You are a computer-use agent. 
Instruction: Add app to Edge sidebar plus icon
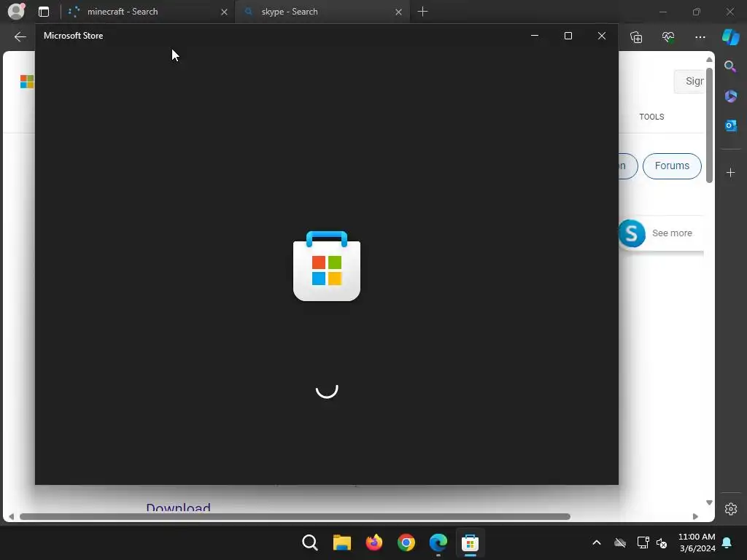pyautogui.click(x=731, y=172)
